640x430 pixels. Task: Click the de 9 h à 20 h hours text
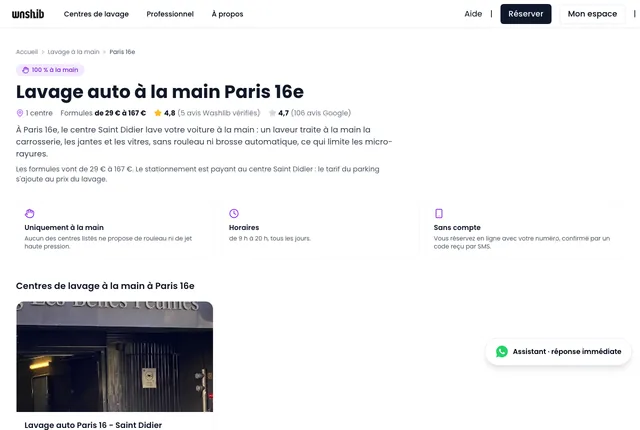pos(270,238)
